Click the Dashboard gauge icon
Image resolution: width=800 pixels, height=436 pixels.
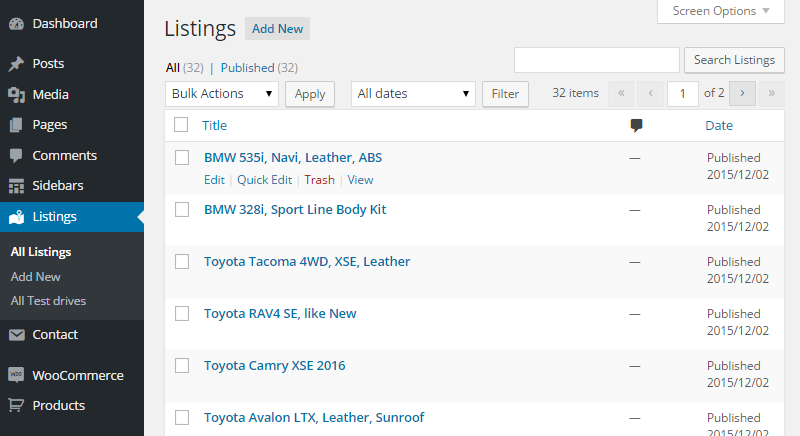pyautogui.click(x=16, y=23)
